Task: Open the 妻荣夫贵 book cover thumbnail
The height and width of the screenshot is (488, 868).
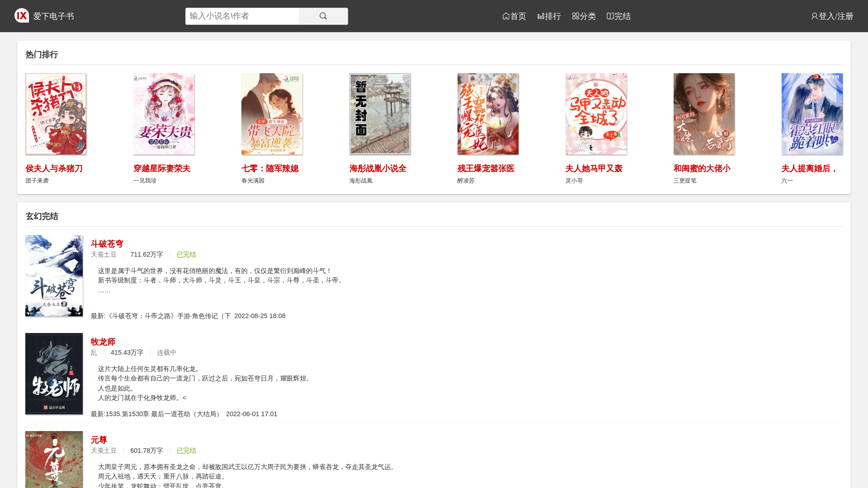Action: tap(164, 114)
